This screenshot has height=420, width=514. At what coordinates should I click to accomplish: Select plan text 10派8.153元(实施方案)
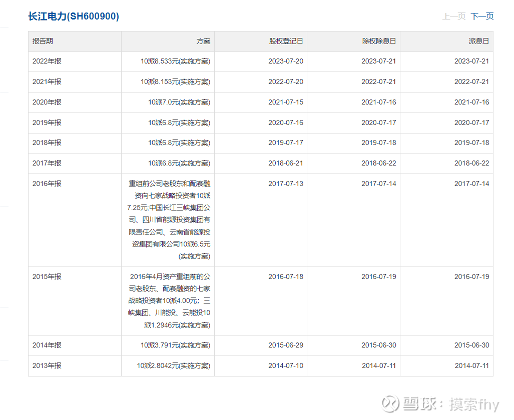(x=175, y=81)
